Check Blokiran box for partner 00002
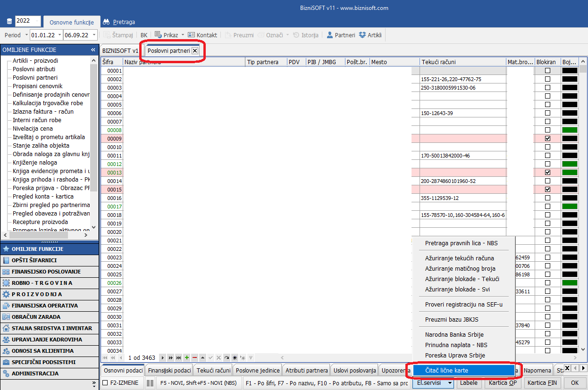588x390 pixels. point(547,79)
